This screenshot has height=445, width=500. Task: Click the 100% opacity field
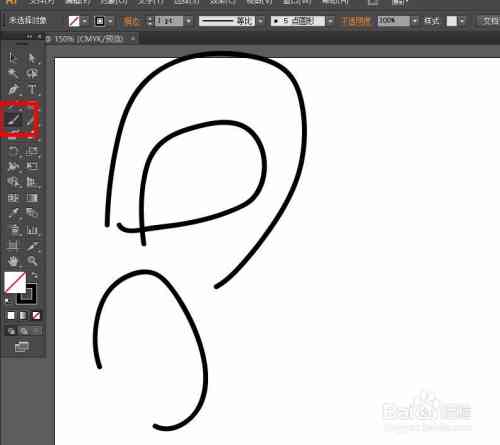click(393, 21)
